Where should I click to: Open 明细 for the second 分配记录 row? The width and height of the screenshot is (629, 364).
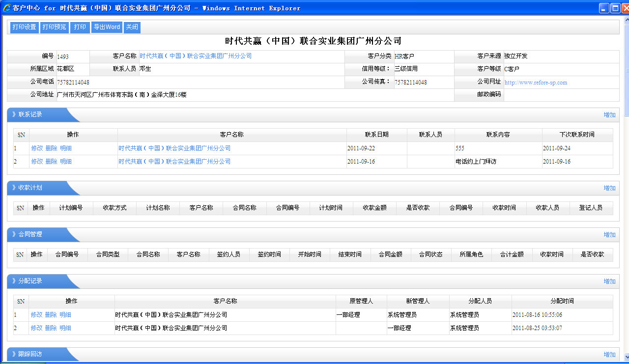65,328
